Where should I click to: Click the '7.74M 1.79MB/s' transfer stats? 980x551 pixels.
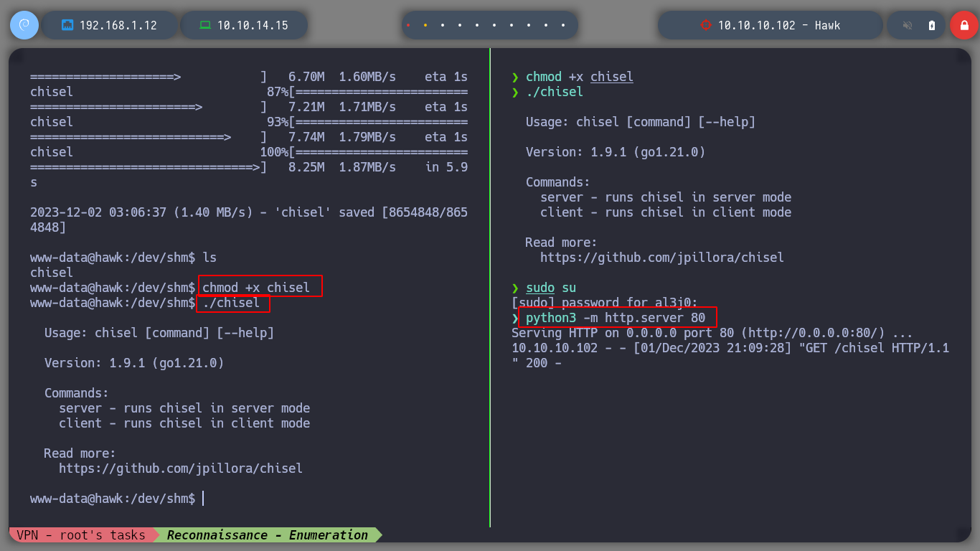(x=342, y=137)
